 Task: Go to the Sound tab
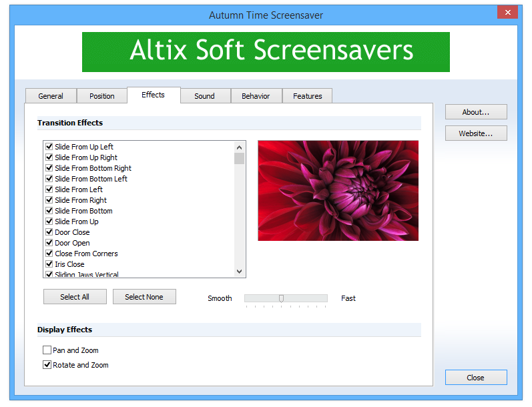tap(204, 96)
